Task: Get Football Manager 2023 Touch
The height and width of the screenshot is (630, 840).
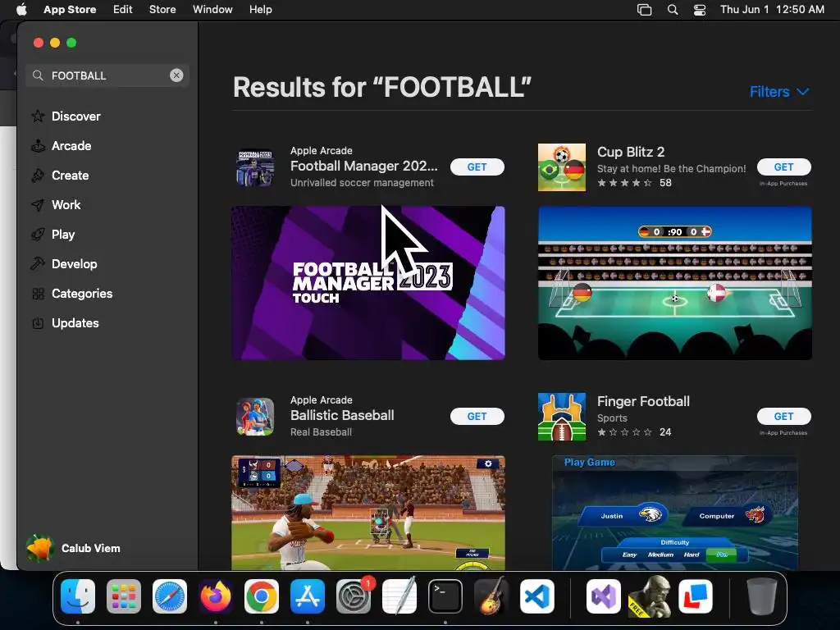Action: tap(477, 167)
